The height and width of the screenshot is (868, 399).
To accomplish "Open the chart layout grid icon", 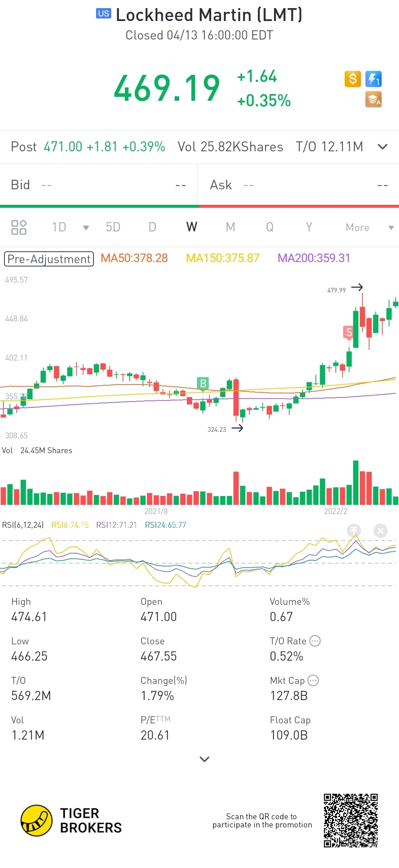I will 19,227.
